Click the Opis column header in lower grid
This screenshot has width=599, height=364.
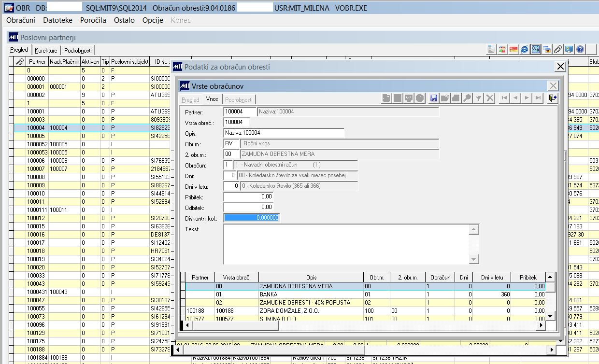[x=311, y=278]
